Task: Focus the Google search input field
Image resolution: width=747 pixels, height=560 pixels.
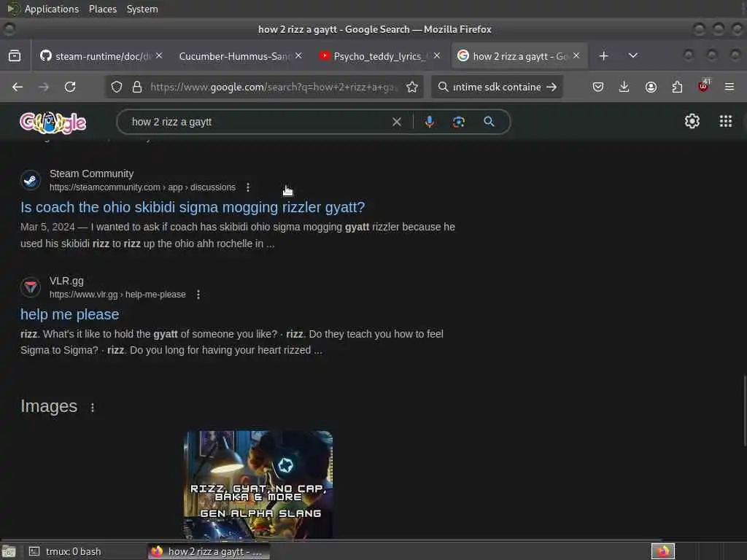Action: pos(258,122)
